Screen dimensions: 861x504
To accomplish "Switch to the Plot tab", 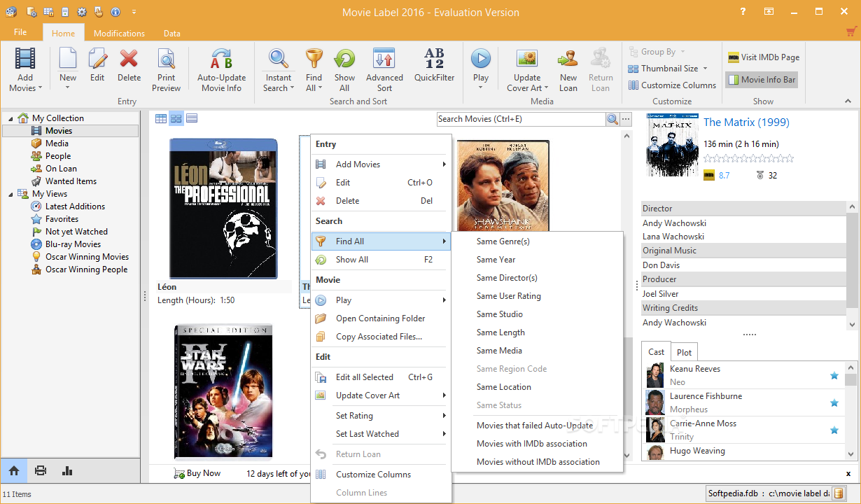I will tap(685, 352).
